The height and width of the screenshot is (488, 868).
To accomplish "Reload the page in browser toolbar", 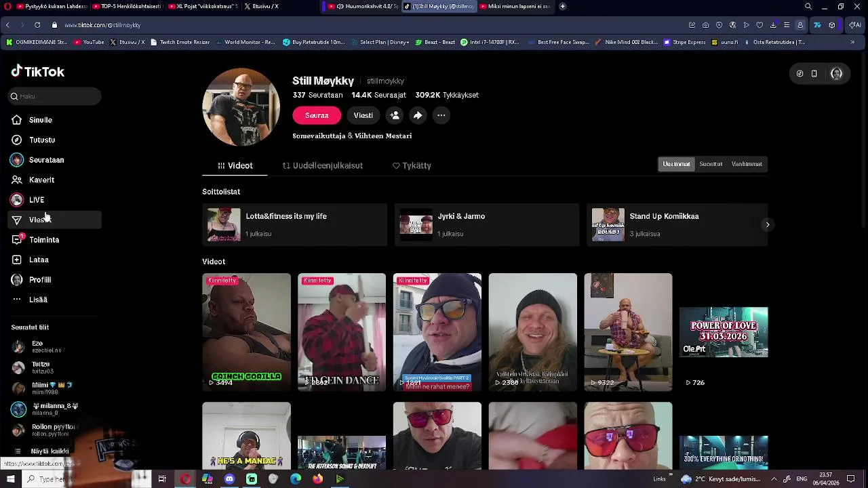I will point(37,25).
